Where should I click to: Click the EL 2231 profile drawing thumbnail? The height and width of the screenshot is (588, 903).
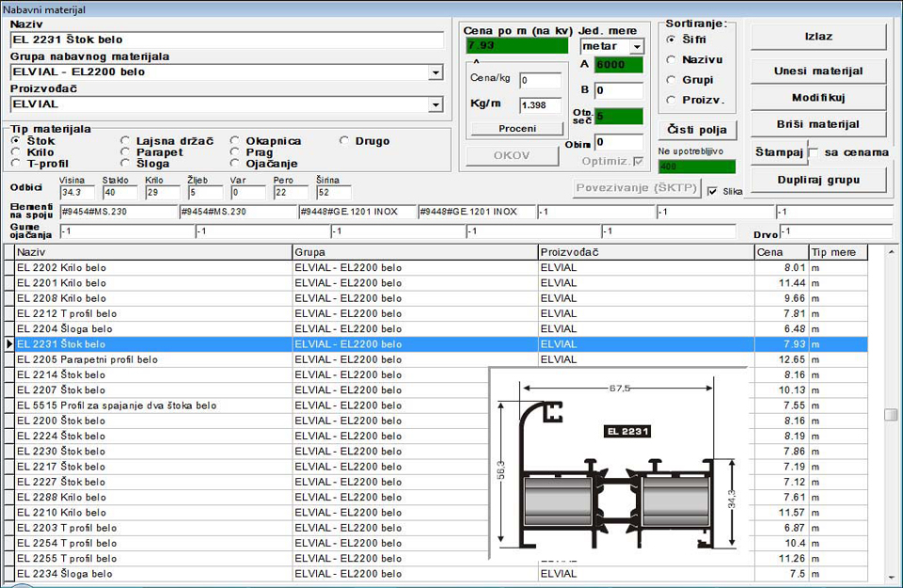click(618, 463)
